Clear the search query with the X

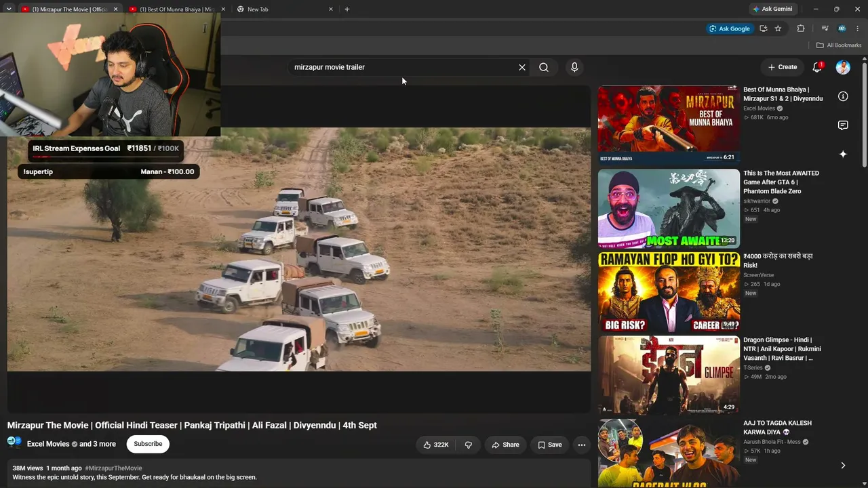pyautogui.click(x=522, y=67)
